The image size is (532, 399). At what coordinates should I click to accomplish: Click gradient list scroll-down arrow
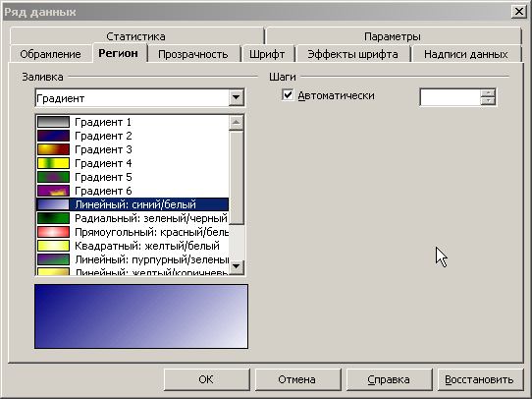click(237, 266)
